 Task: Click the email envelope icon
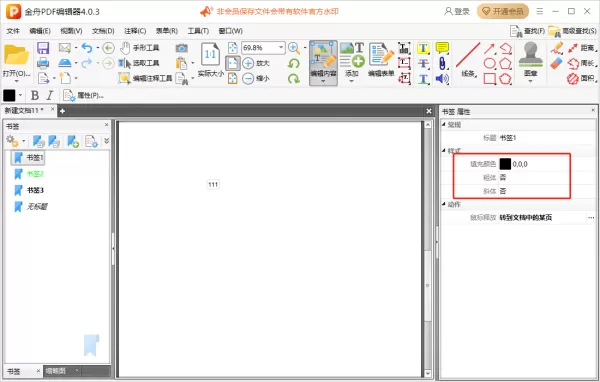pyautogui.click(x=64, y=48)
